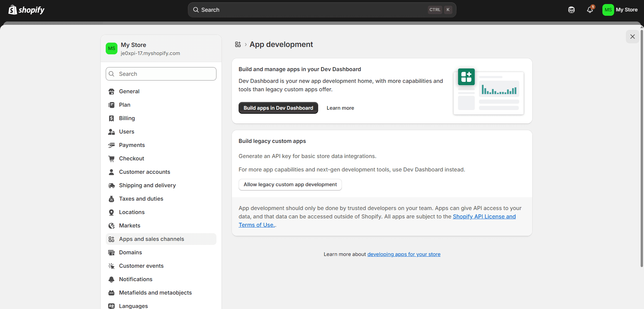644x309 pixels.
Task: Click the Notifications bell sidebar icon
Action: pyautogui.click(x=111, y=279)
